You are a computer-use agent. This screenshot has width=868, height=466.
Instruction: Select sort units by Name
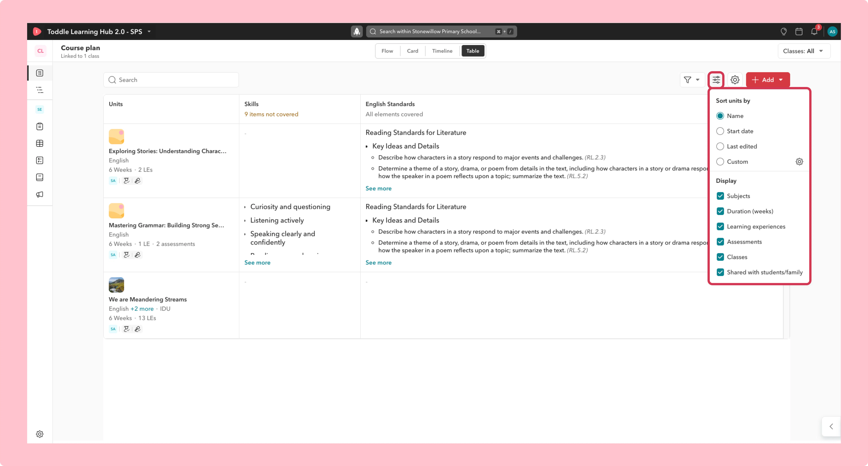pyautogui.click(x=720, y=116)
